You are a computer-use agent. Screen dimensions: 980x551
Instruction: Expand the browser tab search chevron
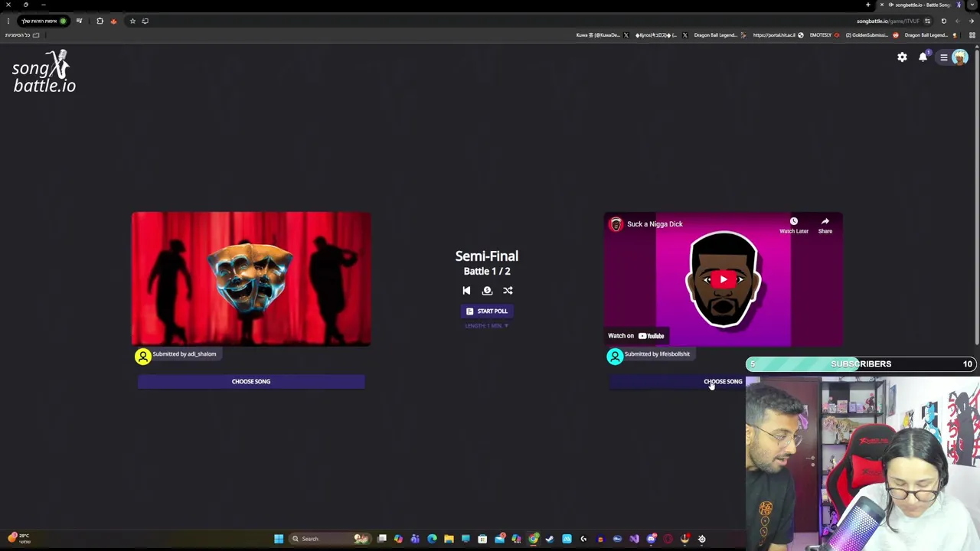972,5
